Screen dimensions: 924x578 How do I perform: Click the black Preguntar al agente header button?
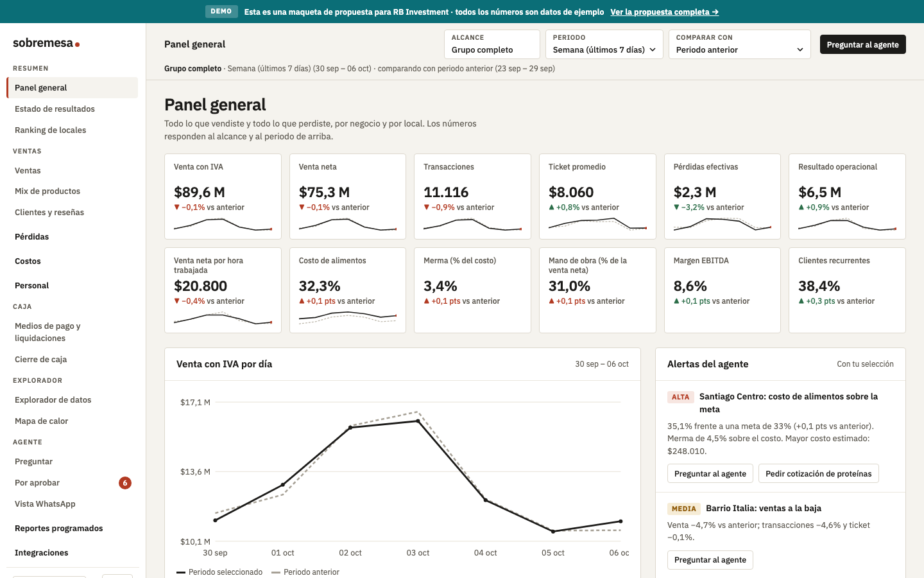[863, 44]
